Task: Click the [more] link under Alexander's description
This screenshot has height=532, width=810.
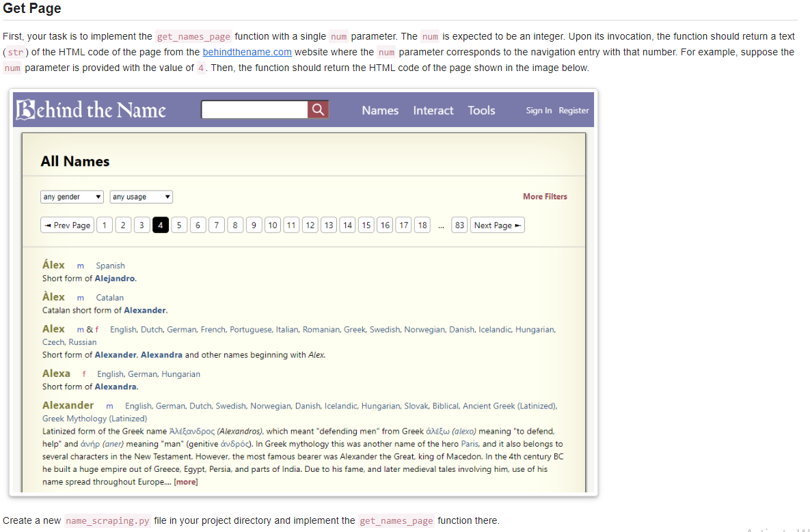Action: tap(186, 481)
